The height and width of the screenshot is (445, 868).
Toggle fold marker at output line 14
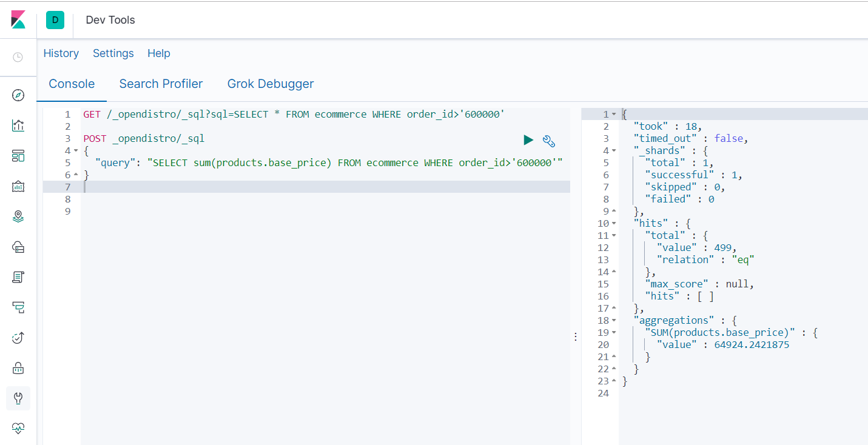pos(614,272)
